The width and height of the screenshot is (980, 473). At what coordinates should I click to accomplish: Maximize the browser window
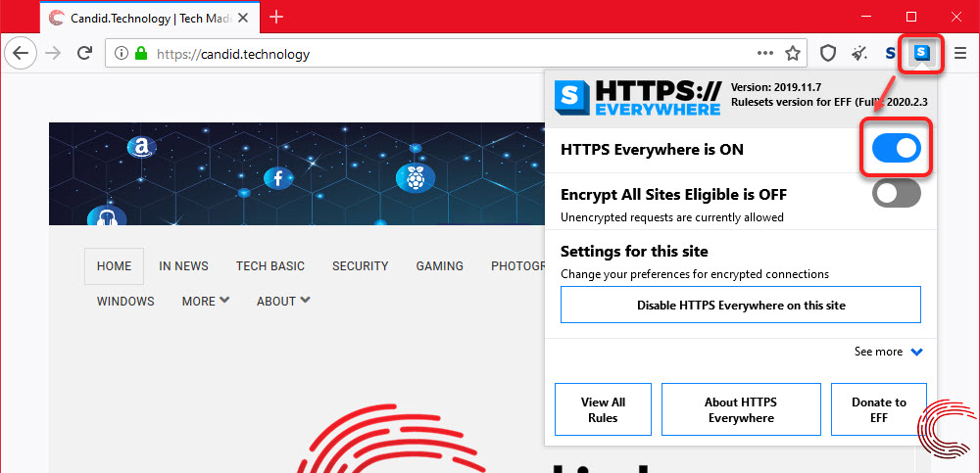click(911, 17)
